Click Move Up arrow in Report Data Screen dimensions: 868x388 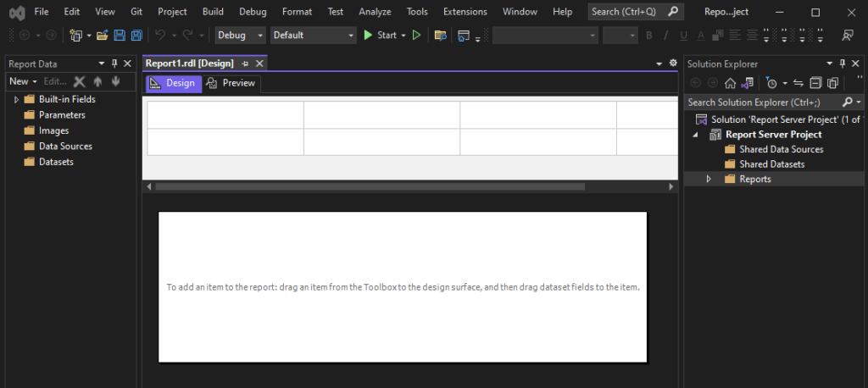coord(98,81)
